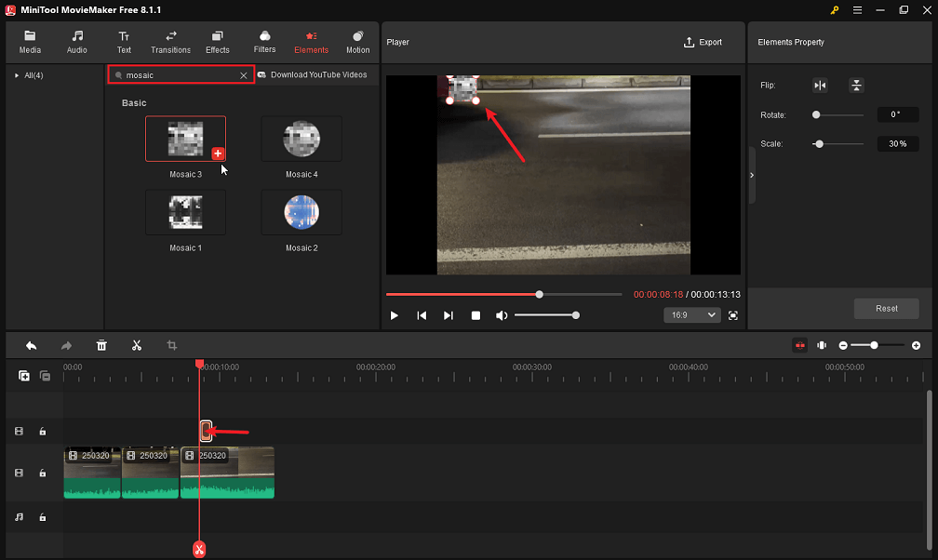Screen dimensions: 938x560
Task: Toggle the timeline snapping icon
Action: point(800,345)
